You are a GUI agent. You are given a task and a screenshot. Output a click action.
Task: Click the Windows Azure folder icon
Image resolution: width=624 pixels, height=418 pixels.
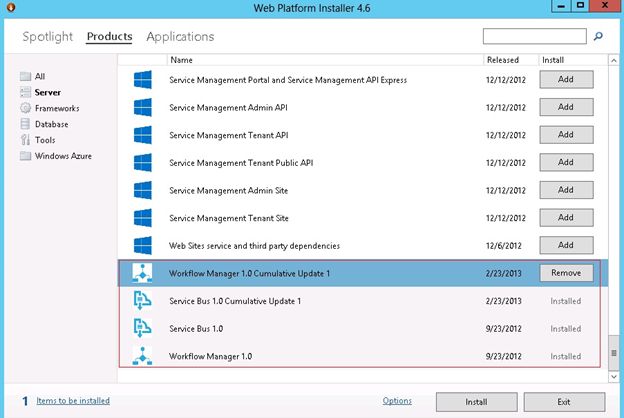coord(25,156)
